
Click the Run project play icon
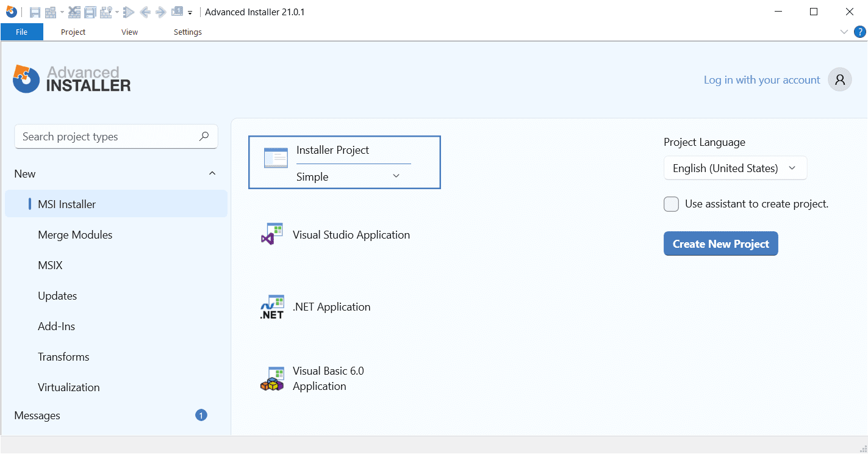pyautogui.click(x=129, y=12)
